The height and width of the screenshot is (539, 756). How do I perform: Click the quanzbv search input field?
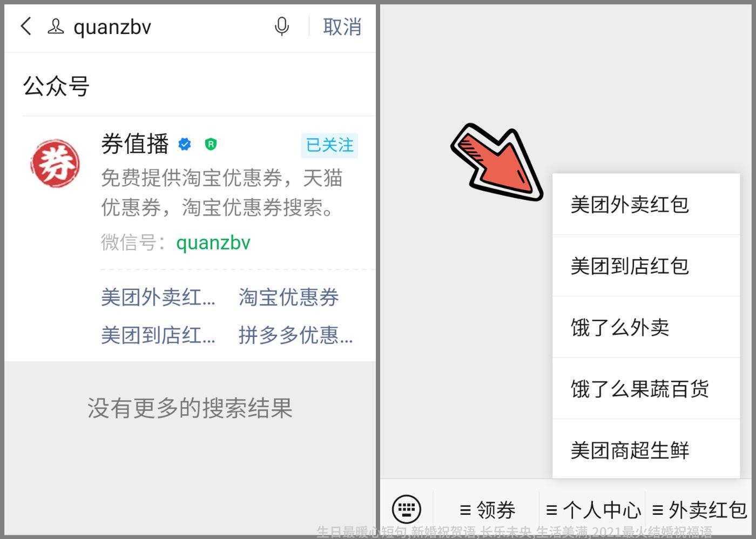tap(167, 26)
